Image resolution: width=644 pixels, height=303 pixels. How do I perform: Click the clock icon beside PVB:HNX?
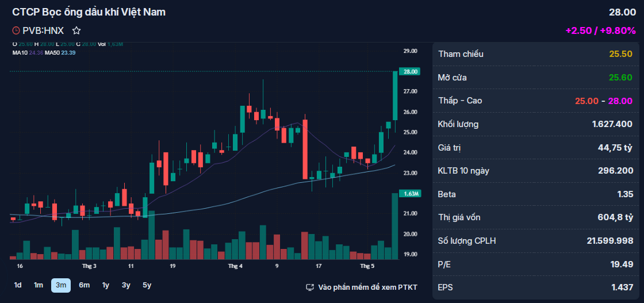point(16,30)
